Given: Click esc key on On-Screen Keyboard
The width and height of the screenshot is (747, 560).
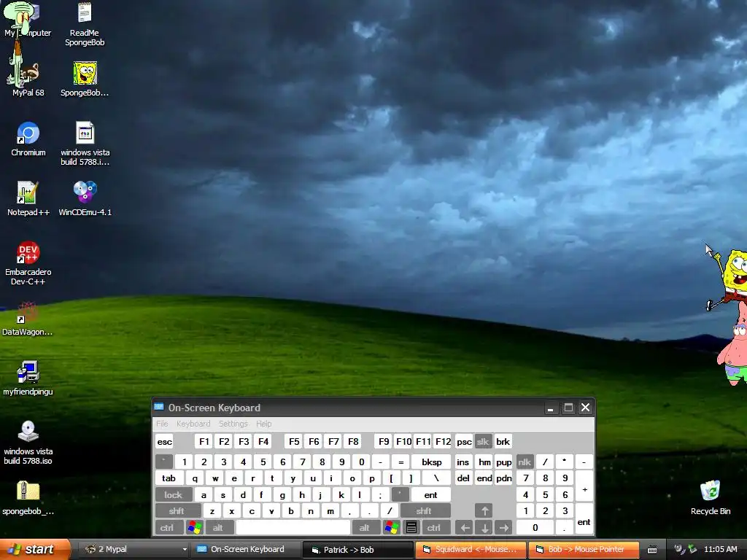Looking at the screenshot, I should 164,441.
